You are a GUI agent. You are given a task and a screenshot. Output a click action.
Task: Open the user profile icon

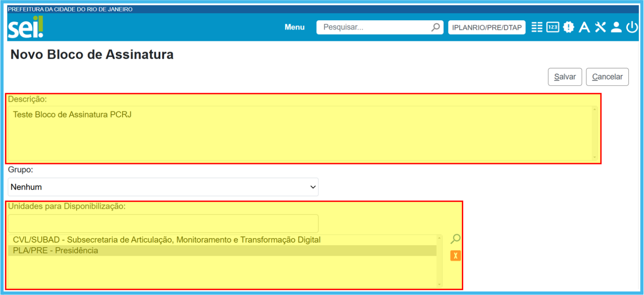pyautogui.click(x=616, y=27)
